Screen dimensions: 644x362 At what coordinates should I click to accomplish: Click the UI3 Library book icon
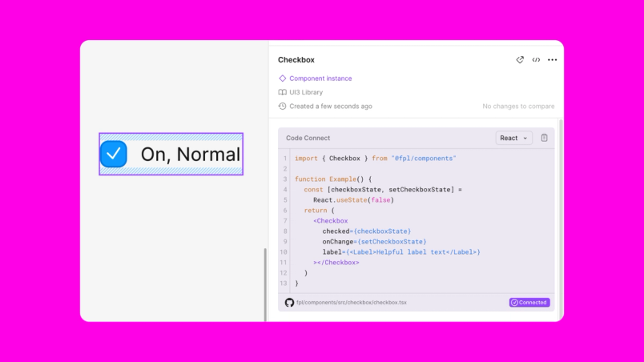[282, 92]
